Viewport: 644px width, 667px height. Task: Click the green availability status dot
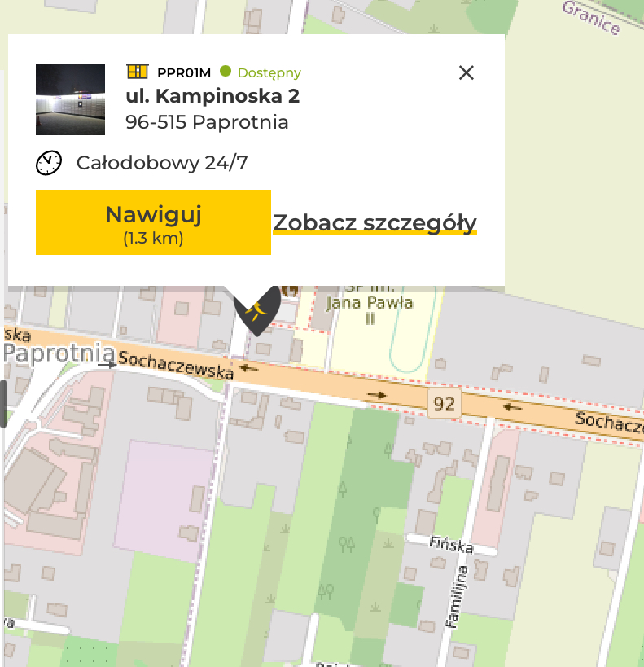(226, 71)
